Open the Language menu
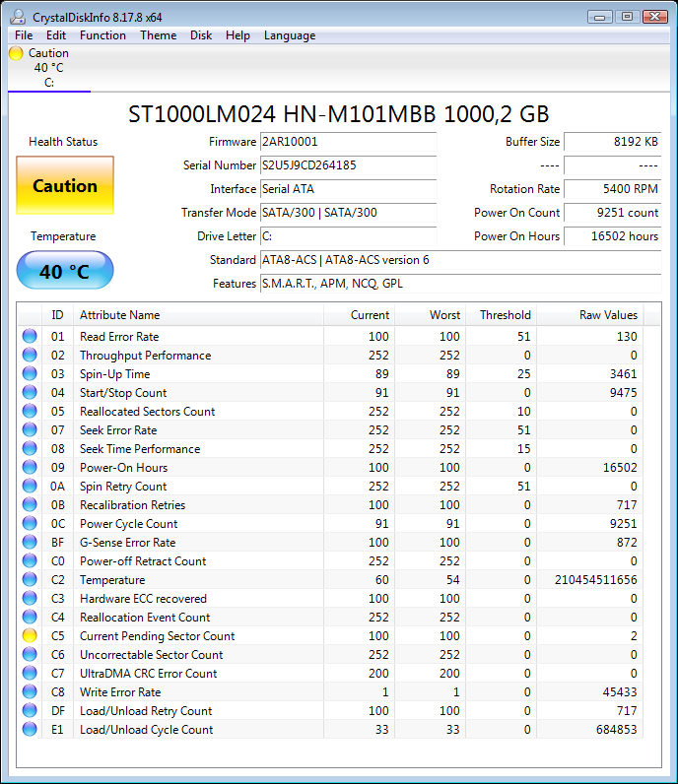This screenshot has width=678, height=784. pyautogui.click(x=290, y=35)
